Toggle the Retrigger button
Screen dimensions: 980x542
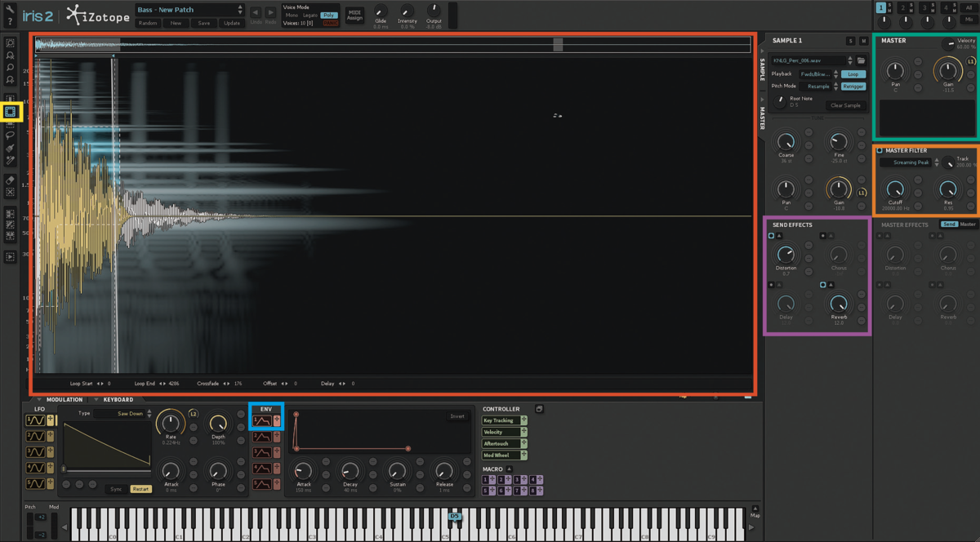point(853,86)
